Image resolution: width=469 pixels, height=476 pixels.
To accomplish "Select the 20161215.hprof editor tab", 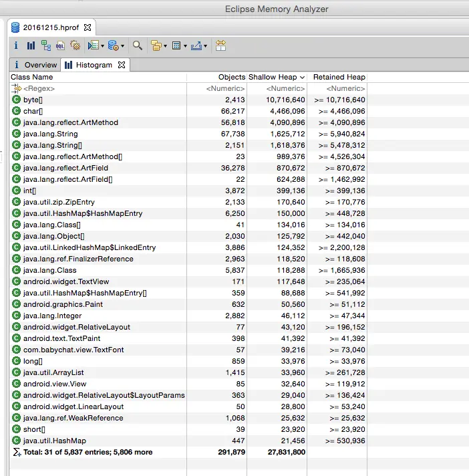I will (51, 27).
